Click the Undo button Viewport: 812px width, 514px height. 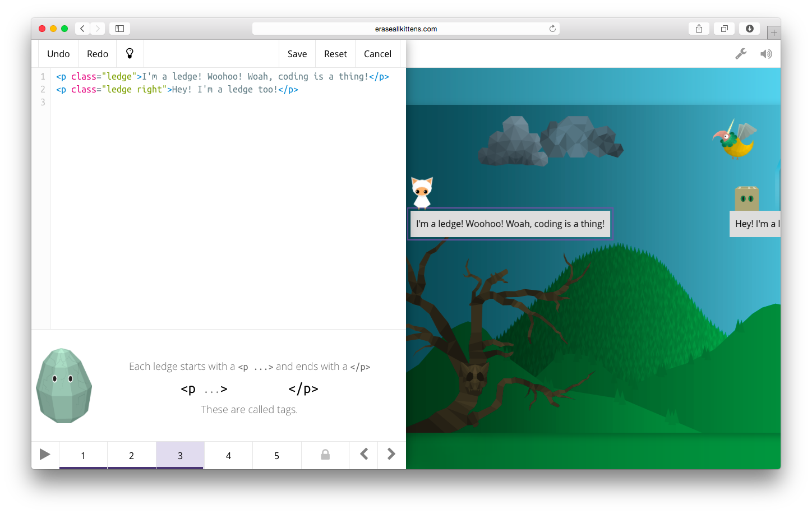point(58,54)
